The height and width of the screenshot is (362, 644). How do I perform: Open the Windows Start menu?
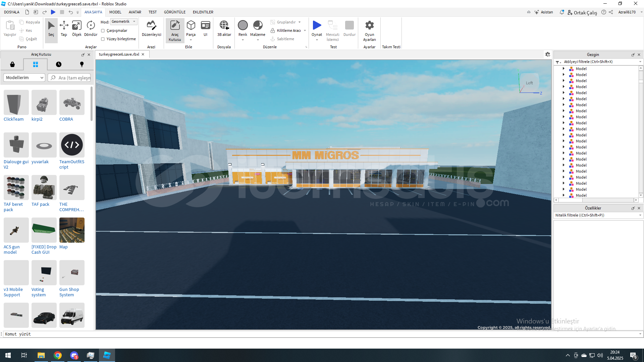point(8,355)
